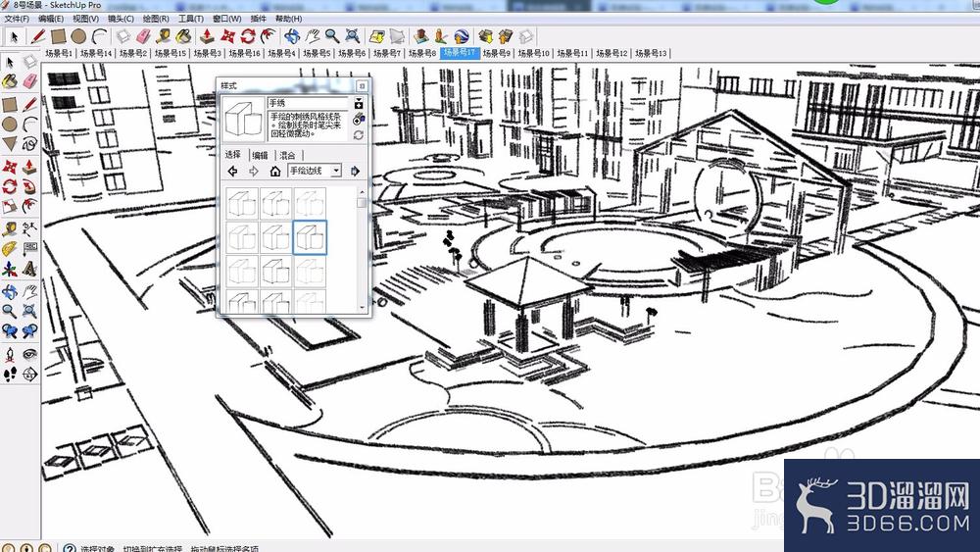Image resolution: width=980 pixels, height=552 pixels.
Task: Open the 窗口(W) menu
Action: click(x=227, y=19)
